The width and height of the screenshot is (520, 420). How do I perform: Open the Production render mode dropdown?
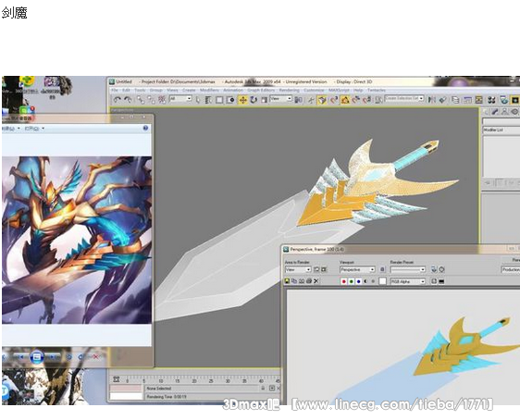(511, 270)
